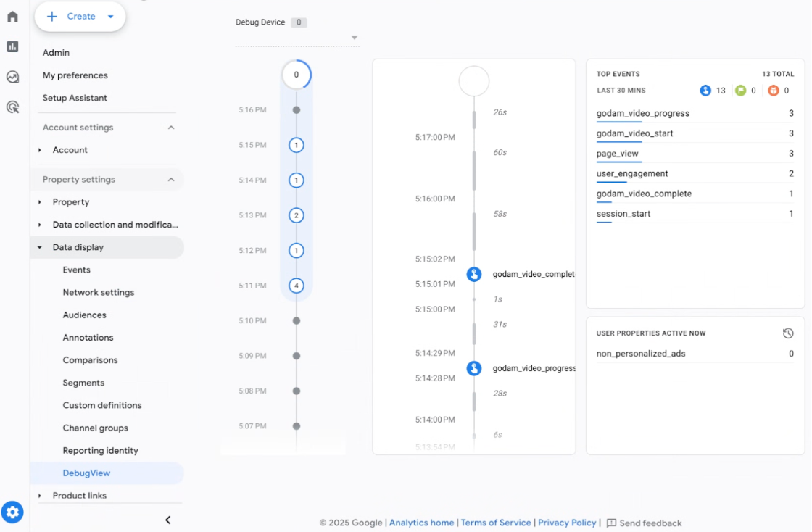Viewport: 812px width, 532px height.
Task: Click the Admin gear icon
Action: click(x=12, y=512)
